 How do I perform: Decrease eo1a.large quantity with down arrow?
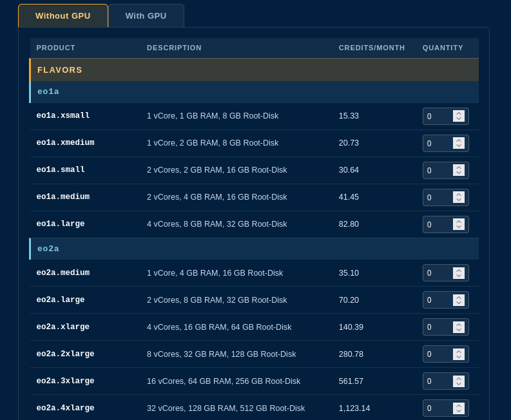click(x=459, y=227)
